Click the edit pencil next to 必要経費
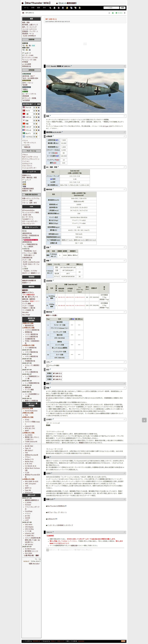 point(53,136)
